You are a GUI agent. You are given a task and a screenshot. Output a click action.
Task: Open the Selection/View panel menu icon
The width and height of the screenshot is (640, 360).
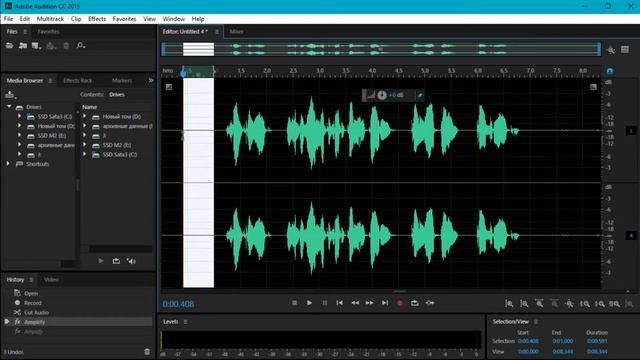536,322
